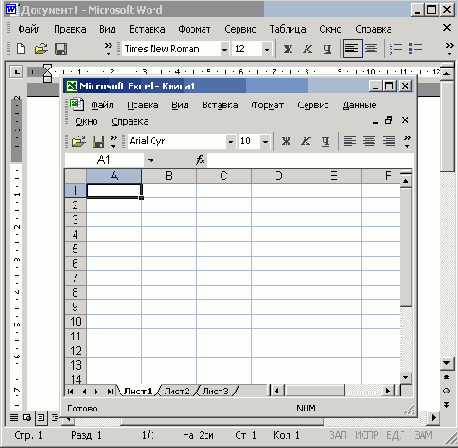Click the Name Box showing A1
This screenshot has height=448, width=458.
(x=104, y=160)
